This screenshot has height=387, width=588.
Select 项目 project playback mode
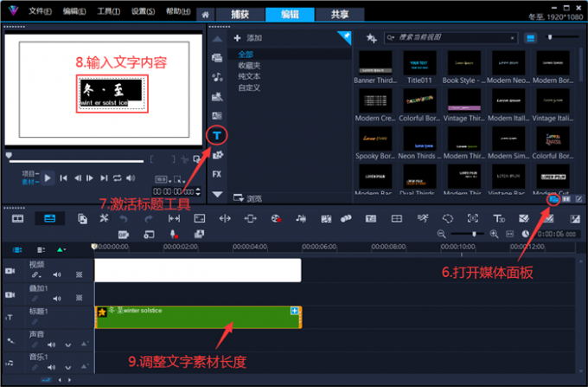(29, 174)
